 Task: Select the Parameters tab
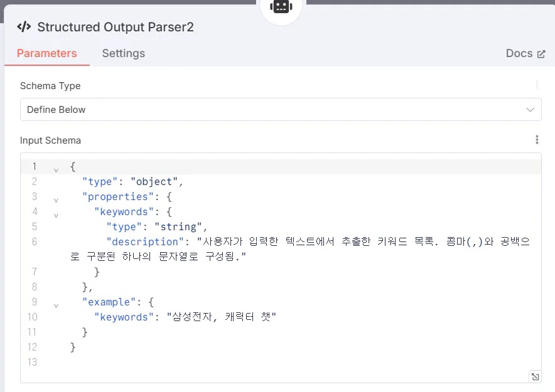pyautogui.click(x=46, y=53)
